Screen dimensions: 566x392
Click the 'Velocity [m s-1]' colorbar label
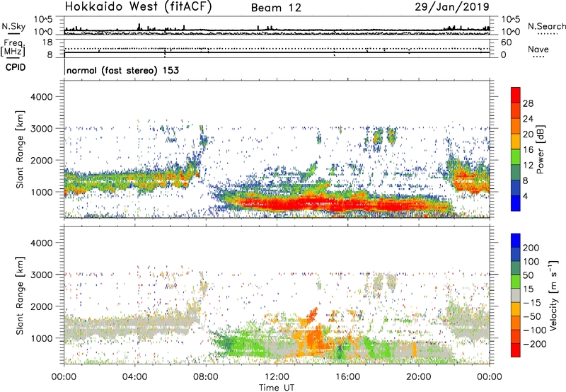tap(554, 295)
